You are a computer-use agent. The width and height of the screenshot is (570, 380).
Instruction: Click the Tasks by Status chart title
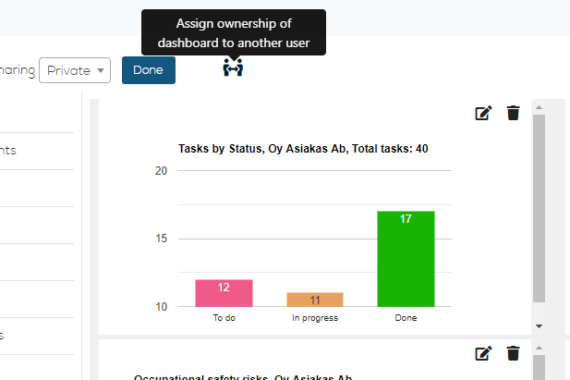tap(303, 149)
